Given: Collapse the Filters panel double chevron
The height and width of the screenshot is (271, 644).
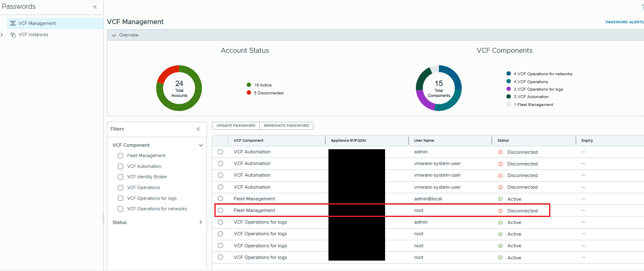Looking at the screenshot, I should pyautogui.click(x=198, y=129).
